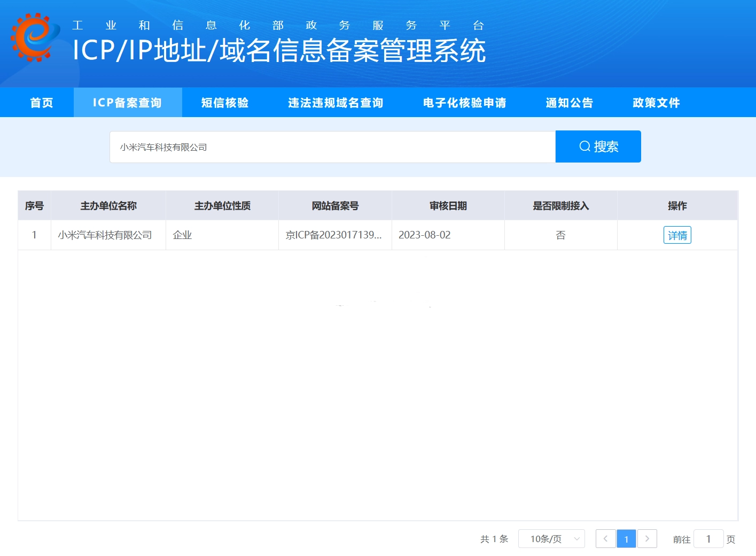
Task: Open the 首页 tab
Action: pyautogui.click(x=42, y=103)
